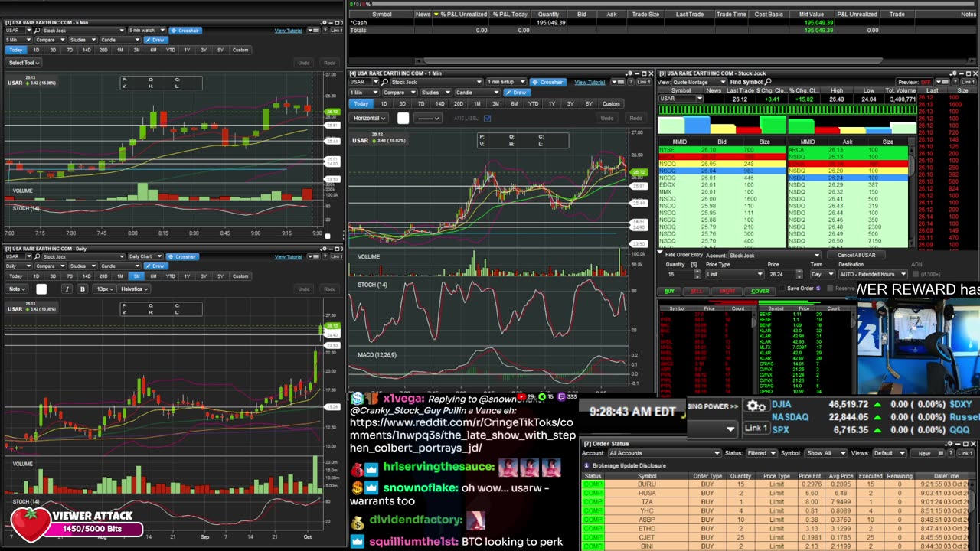
Task: Open help question mark in 5 Min chart
Action: [x=325, y=31]
